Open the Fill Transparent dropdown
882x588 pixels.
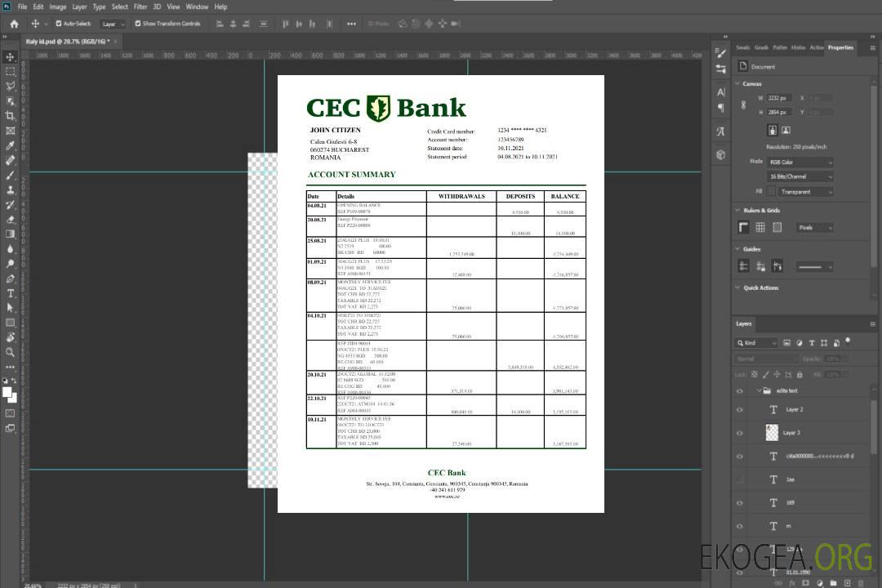(x=805, y=192)
